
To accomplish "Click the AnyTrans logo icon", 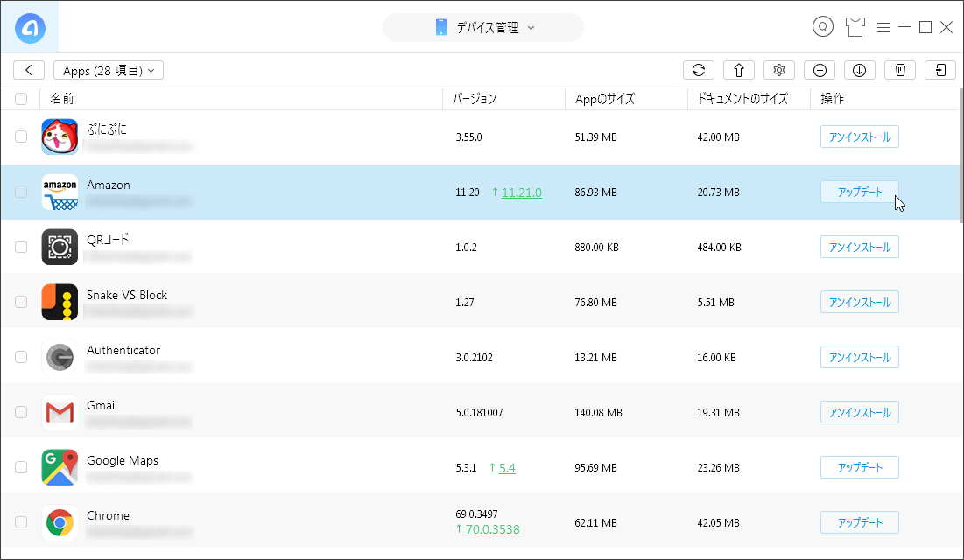I will pyautogui.click(x=30, y=28).
